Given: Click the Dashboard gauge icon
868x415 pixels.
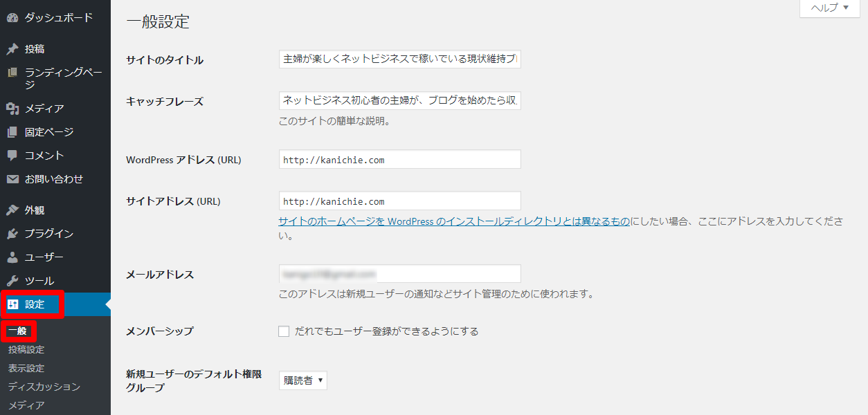Looking at the screenshot, I should tap(12, 18).
